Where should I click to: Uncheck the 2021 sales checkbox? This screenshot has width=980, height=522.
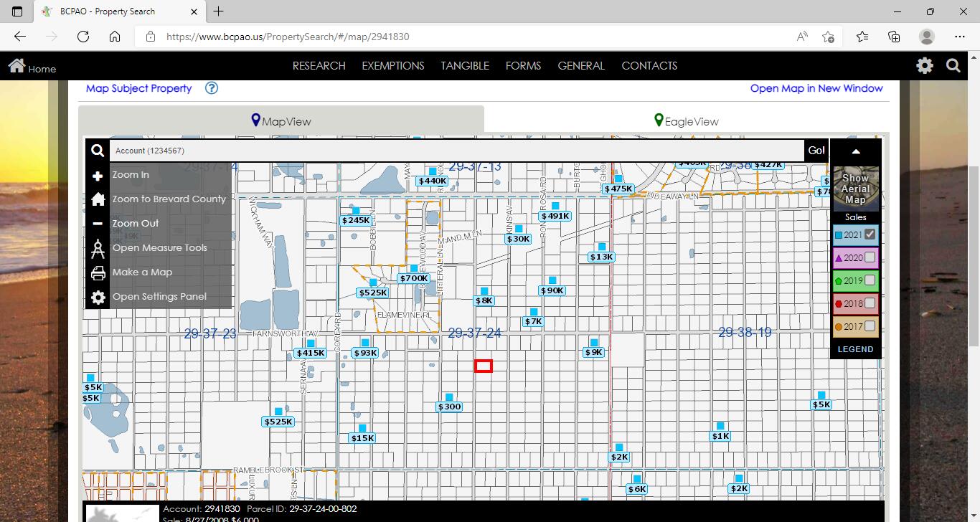click(x=870, y=234)
